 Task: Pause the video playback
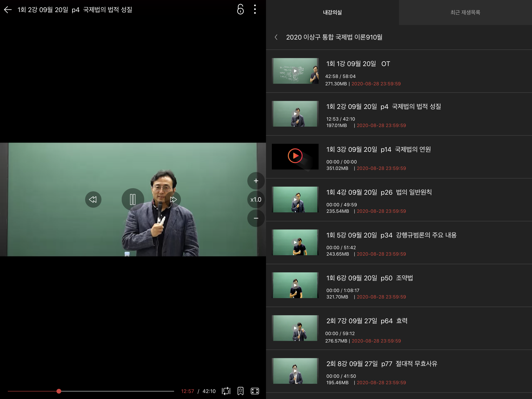[133, 199]
